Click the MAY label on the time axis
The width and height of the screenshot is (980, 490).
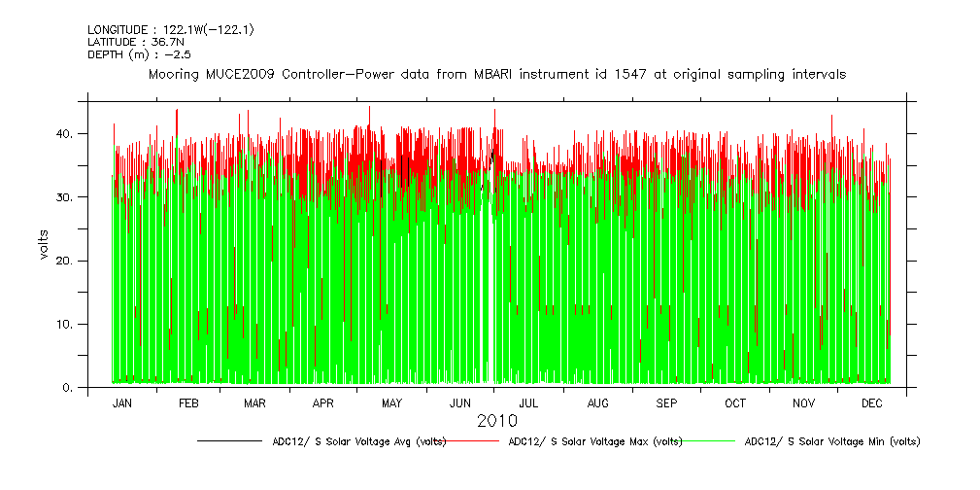(391, 402)
